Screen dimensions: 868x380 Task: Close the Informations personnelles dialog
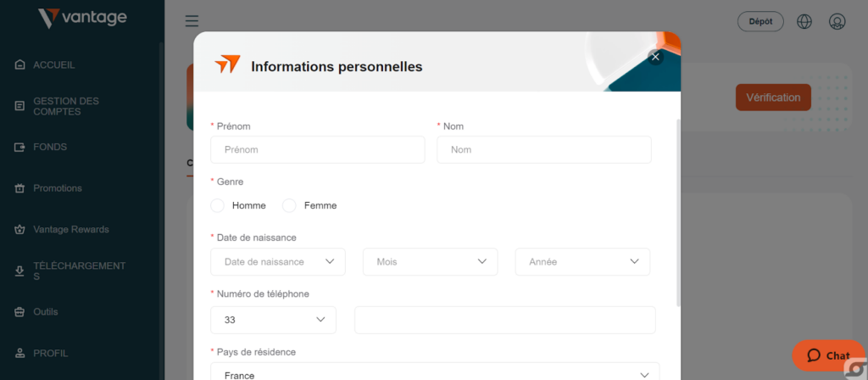pos(654,57)
